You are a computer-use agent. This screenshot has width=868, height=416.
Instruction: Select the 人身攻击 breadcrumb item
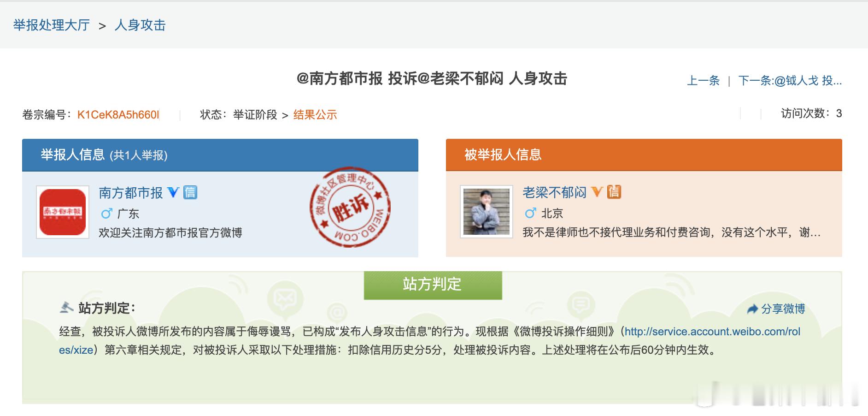pyautogui.click(x=140, y=25)
